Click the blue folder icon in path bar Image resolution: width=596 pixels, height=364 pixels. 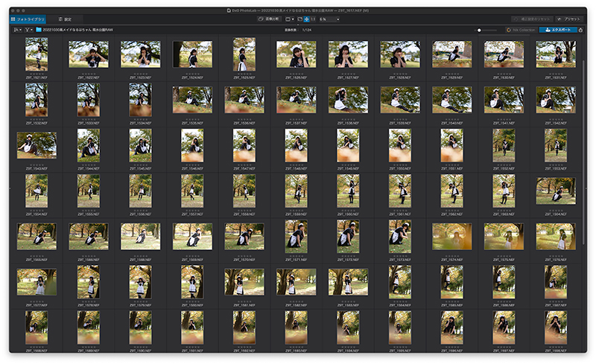point(39,30)
